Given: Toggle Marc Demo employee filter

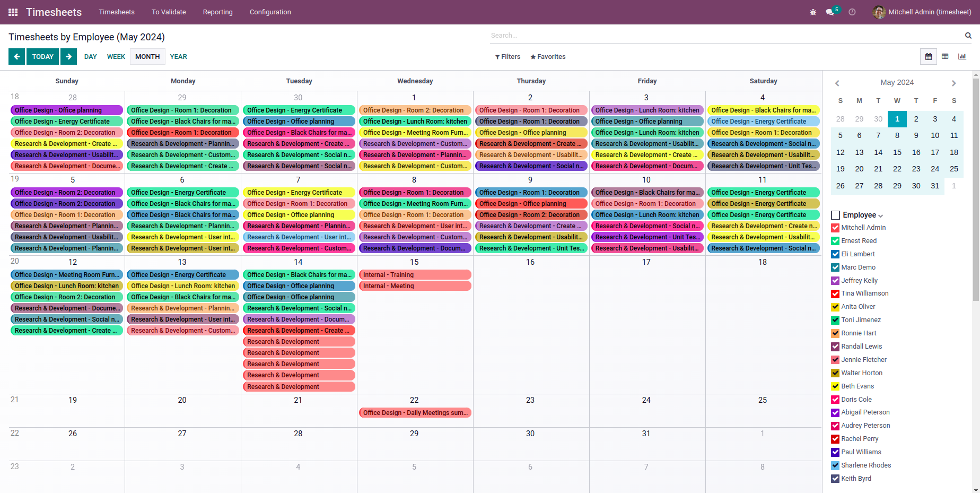Looking at the screenshot, I should click(835, 267).
